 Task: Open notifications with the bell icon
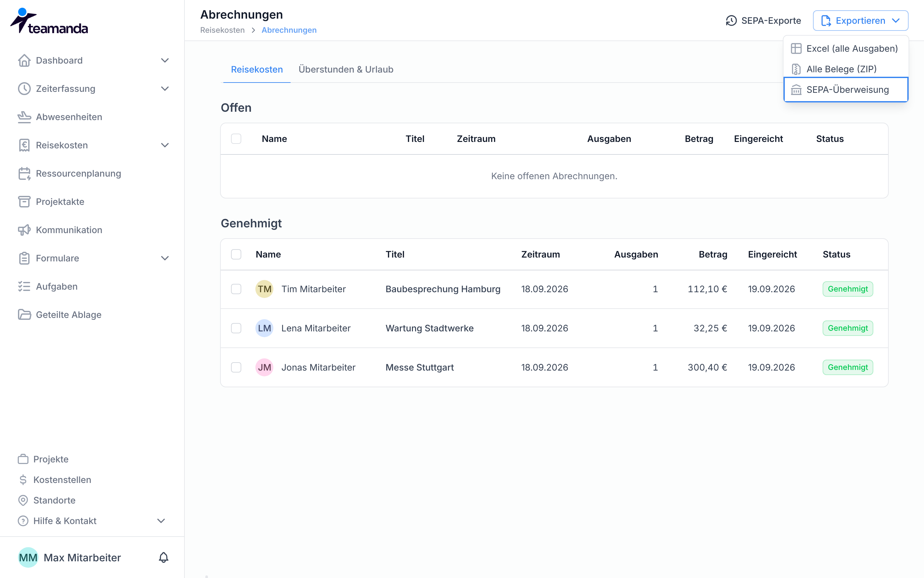(163, 557)
